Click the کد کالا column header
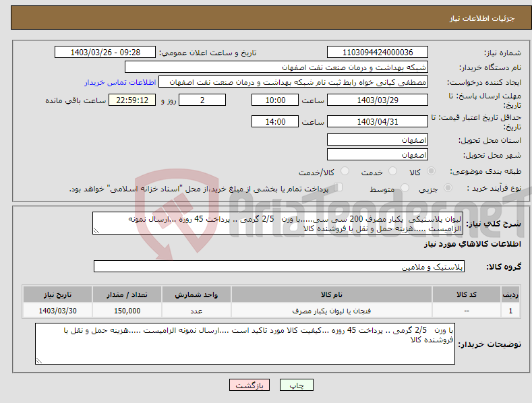The width and height of the screenshot is (532, 403). (467, 294)
